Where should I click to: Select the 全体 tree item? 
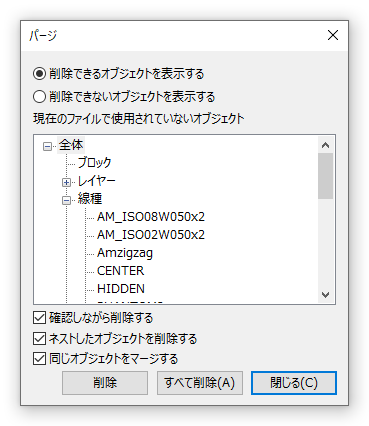71,145
